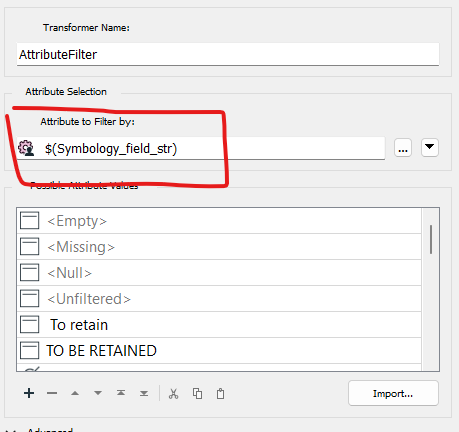459x432 pixels.
Task: Select the <Missing> value text
Action: 81,247
